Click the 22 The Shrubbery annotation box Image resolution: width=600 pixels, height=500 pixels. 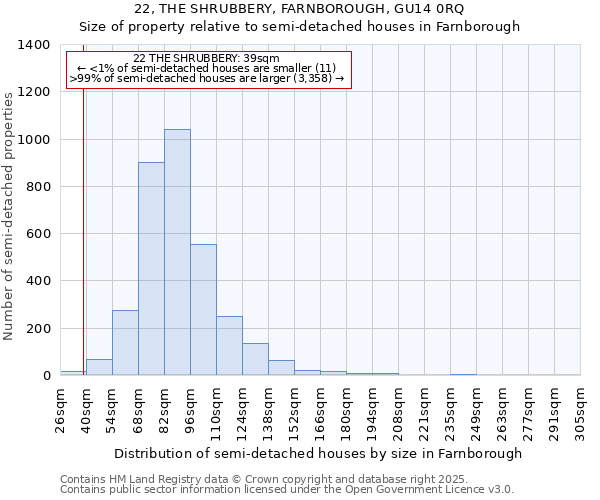(x=209, y=69)
